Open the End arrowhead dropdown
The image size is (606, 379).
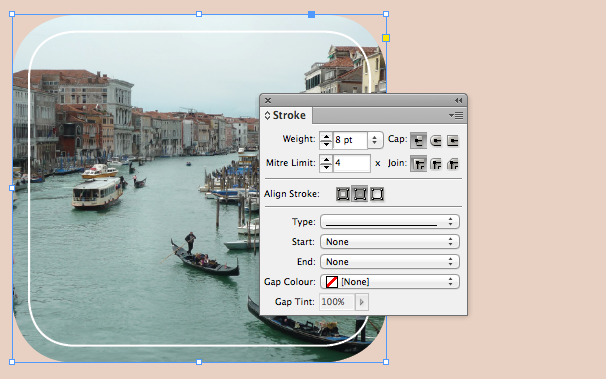pyautogui.click(x=390, y=262)
